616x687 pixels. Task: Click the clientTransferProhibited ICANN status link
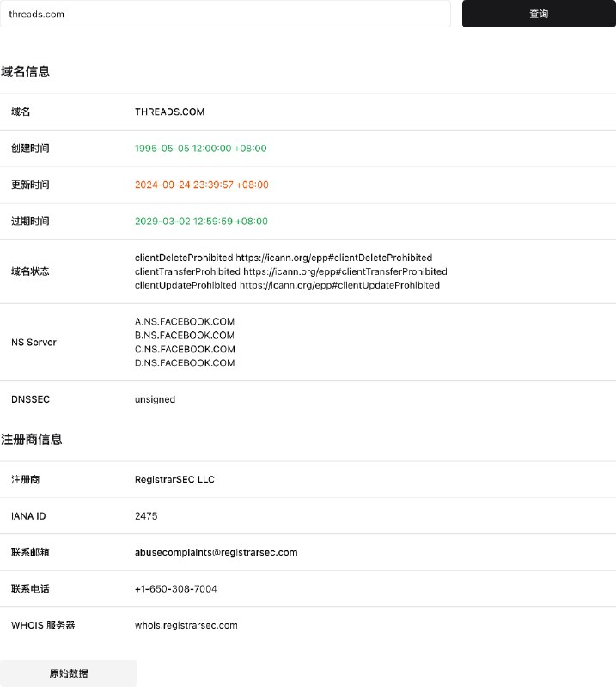[345, 271]
